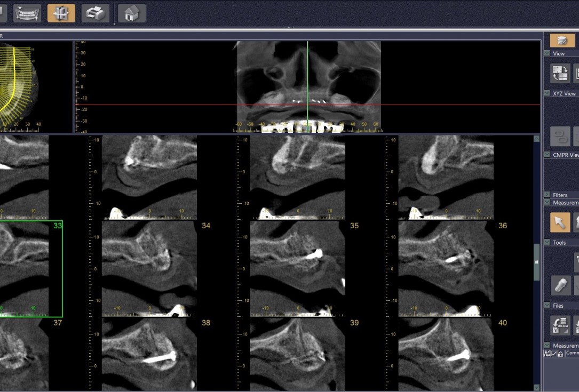Click the home view icon on the toolbar
The height and width of the screenshot is (392, 579).
click(131, 13)
